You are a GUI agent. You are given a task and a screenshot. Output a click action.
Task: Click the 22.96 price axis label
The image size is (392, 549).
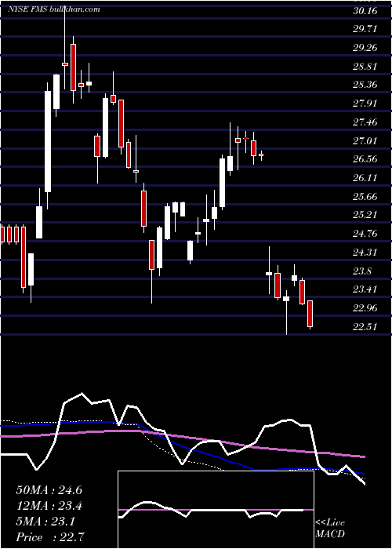(x=365, y=307)
